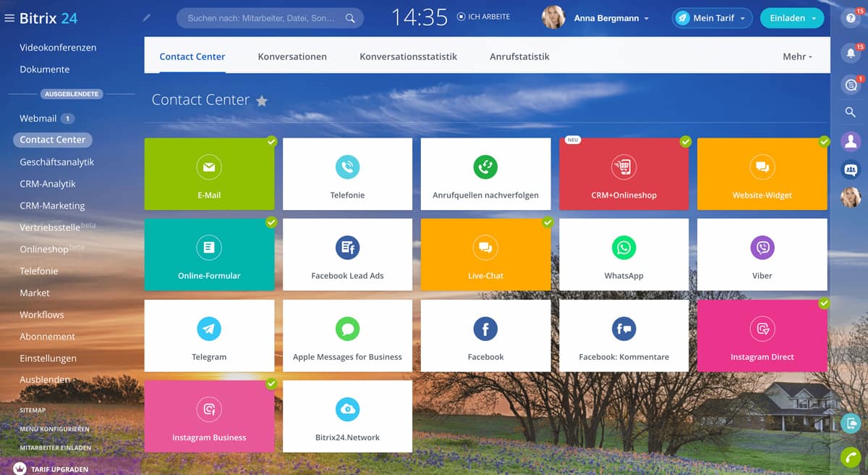Click the Bitrix 24 logo
868x475 pixels.
pyautogui.click(x=48, y=18)
